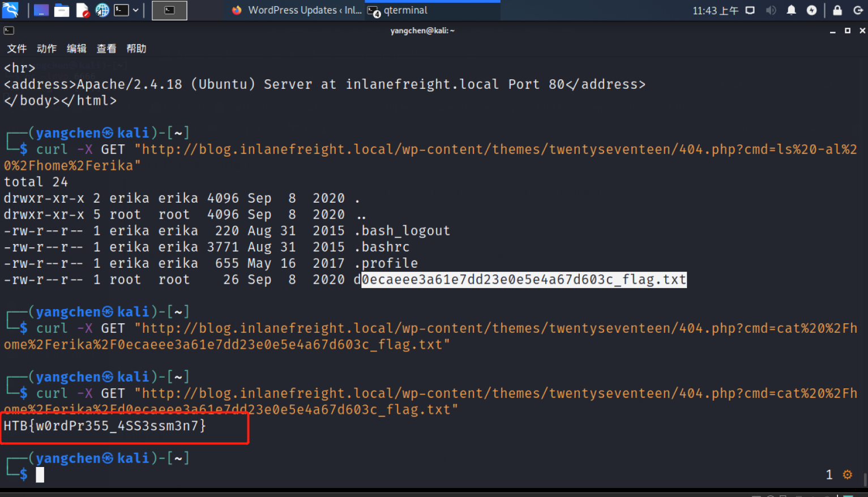Expand the terminal launcher dropdown arrow

[x=136, y=10]
